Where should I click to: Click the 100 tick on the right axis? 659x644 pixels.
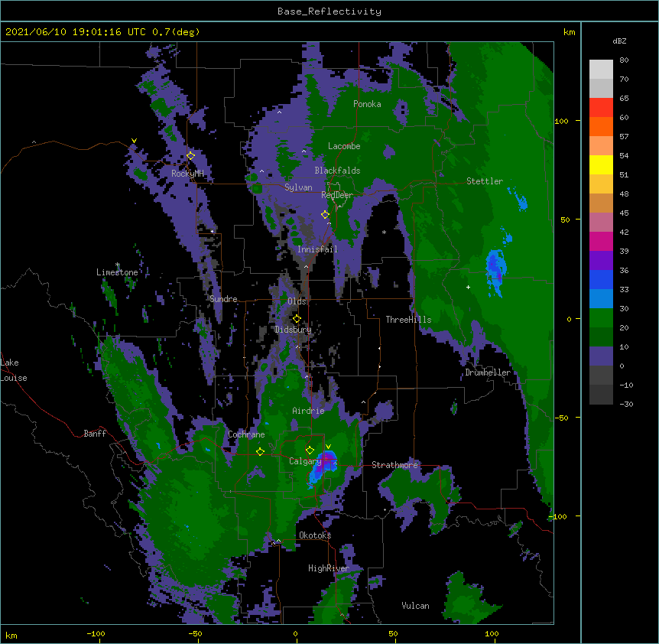pos(561,121)
